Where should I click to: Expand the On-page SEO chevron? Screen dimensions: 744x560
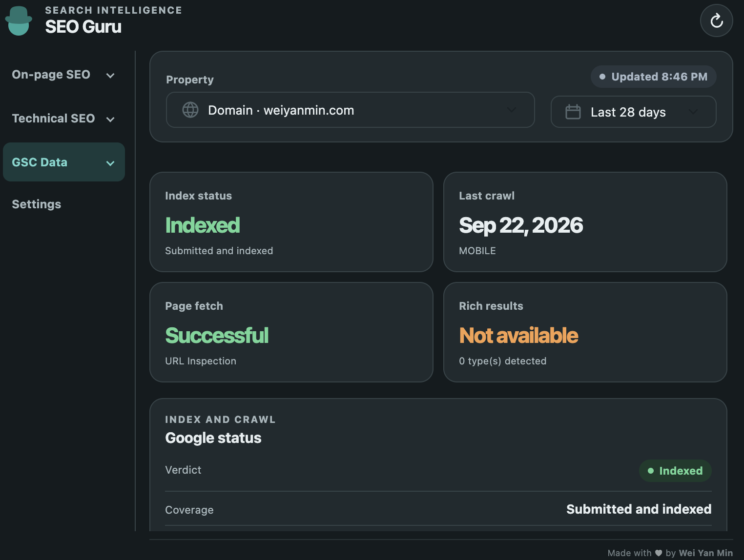click(110, 75)
